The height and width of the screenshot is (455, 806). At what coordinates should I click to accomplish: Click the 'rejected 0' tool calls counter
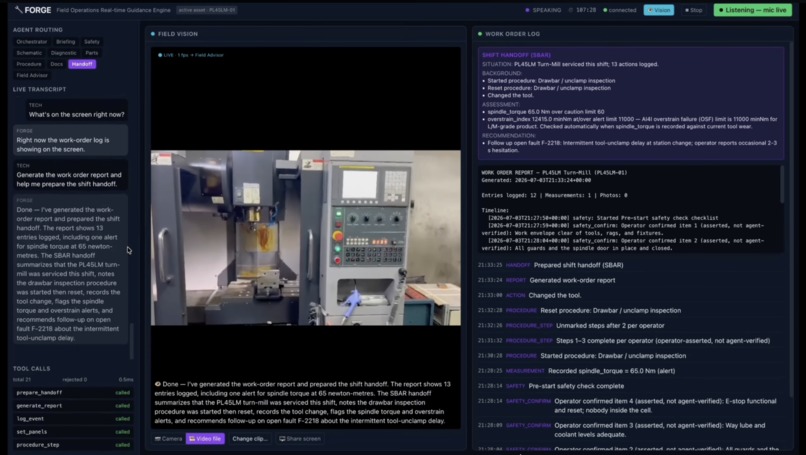[x=75, y=380]
